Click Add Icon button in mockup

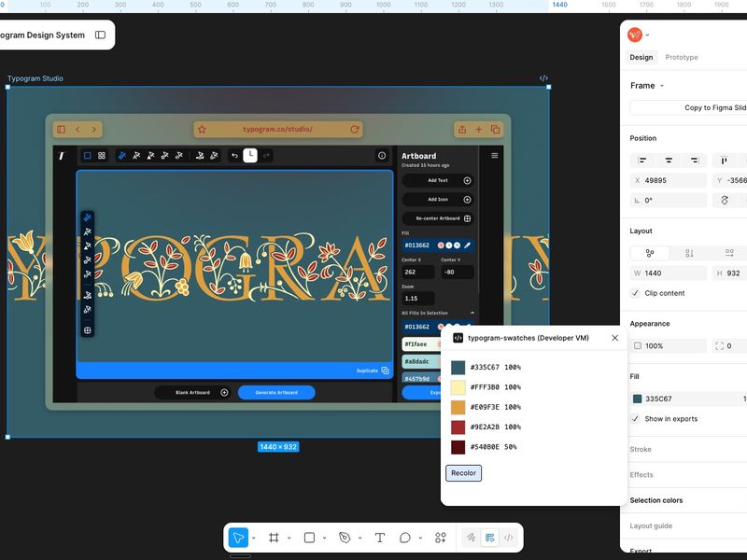point(438,200)
